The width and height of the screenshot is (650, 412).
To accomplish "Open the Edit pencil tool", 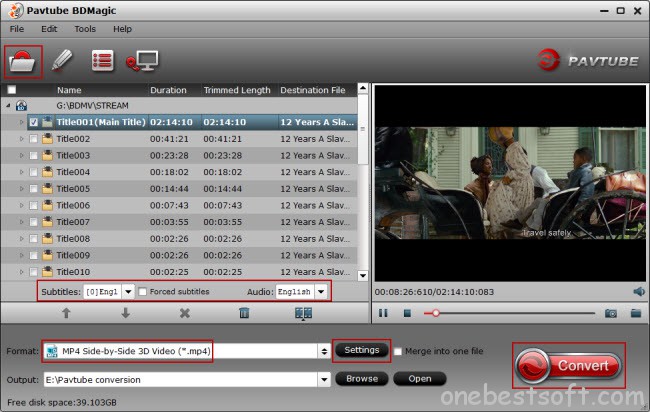I will (62, 61).
